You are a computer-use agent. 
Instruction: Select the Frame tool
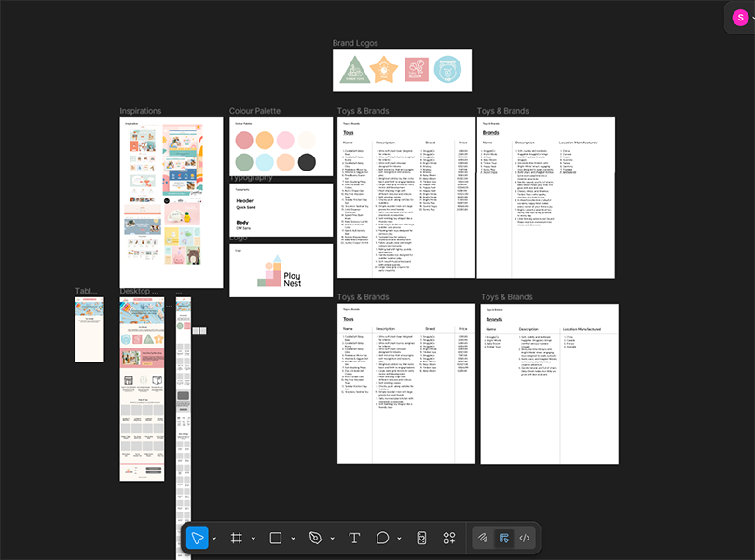coord(236,538)
